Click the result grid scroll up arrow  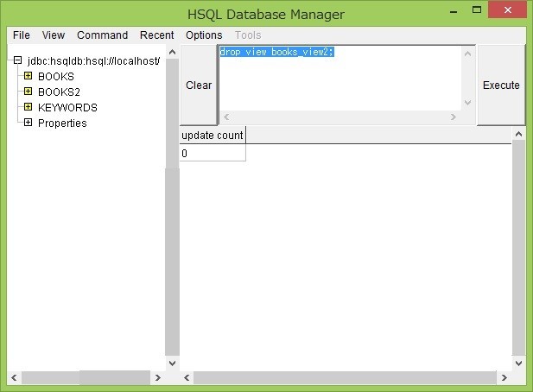tap(518, 134)
